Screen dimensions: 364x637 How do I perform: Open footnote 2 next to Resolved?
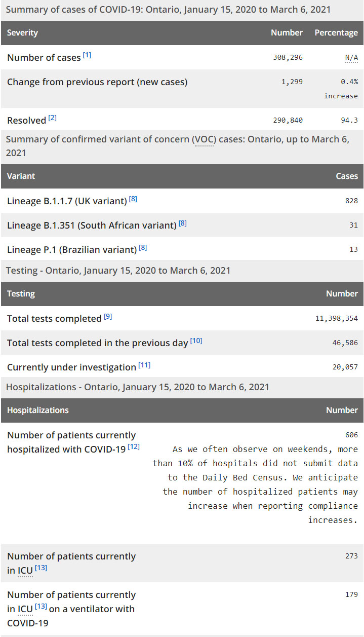[x=53, y=118]
